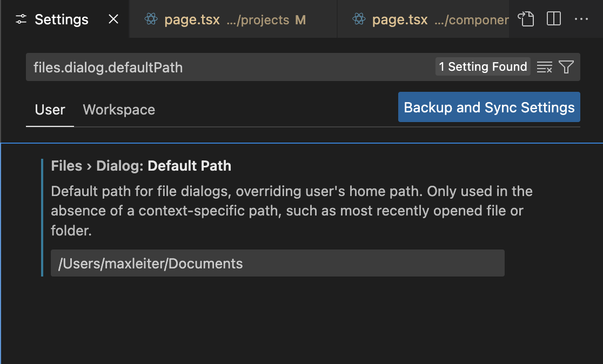Focus the files.dialog.defaultPath search box
This screenshot has width=603, height=364.
tap(216, 67)
